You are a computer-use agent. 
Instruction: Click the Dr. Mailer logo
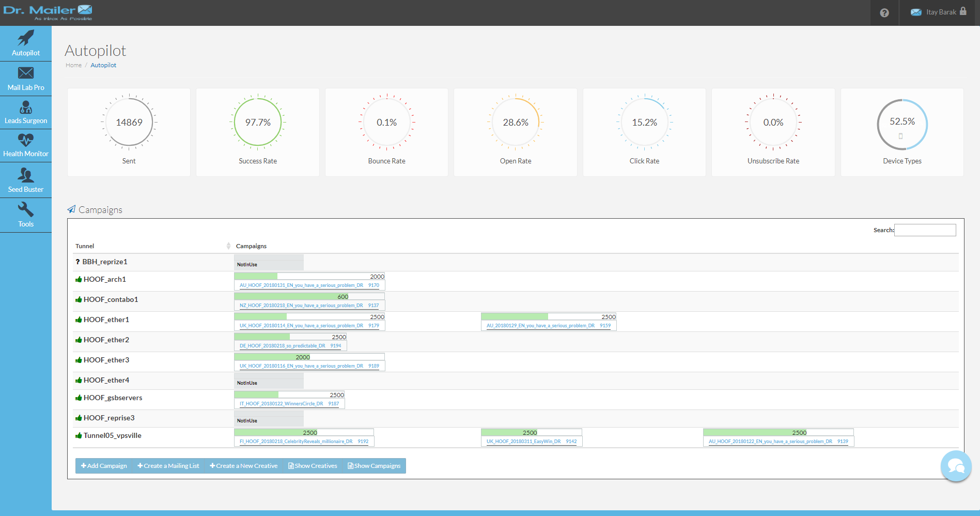pyautogui.click(x=48, y=12)
